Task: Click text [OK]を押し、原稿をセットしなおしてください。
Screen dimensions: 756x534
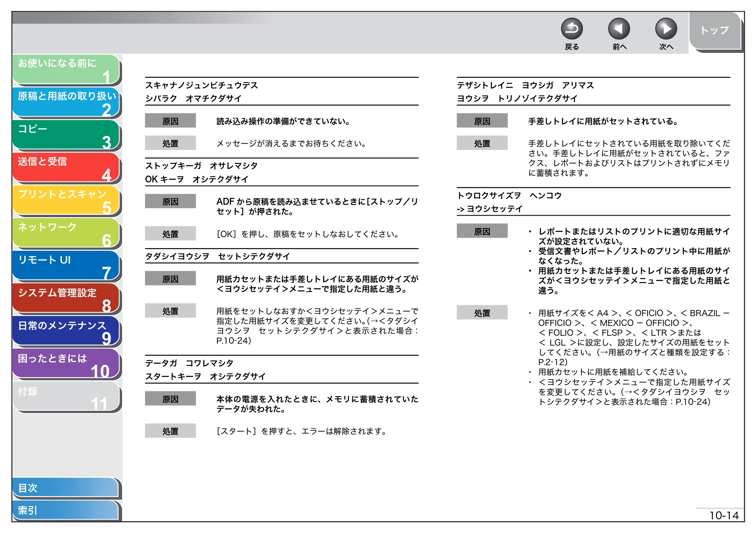Action: tap(308, 234)
